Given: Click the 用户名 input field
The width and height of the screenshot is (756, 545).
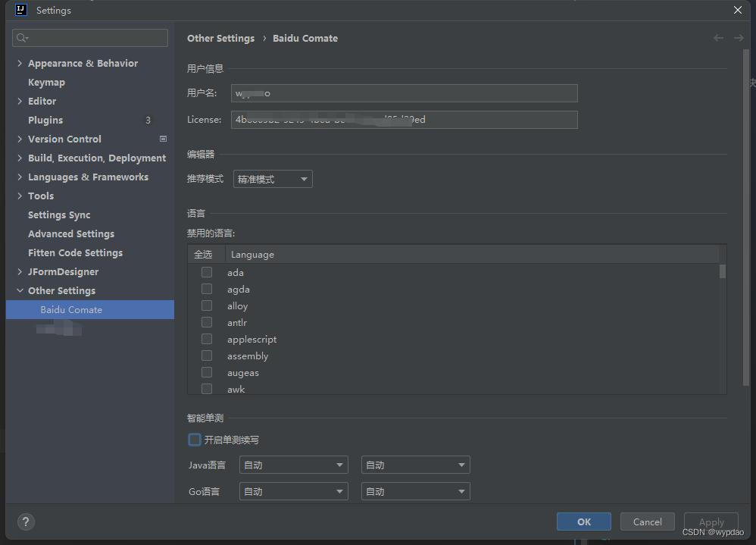Looking at the screenshot, I should [404, 93].
